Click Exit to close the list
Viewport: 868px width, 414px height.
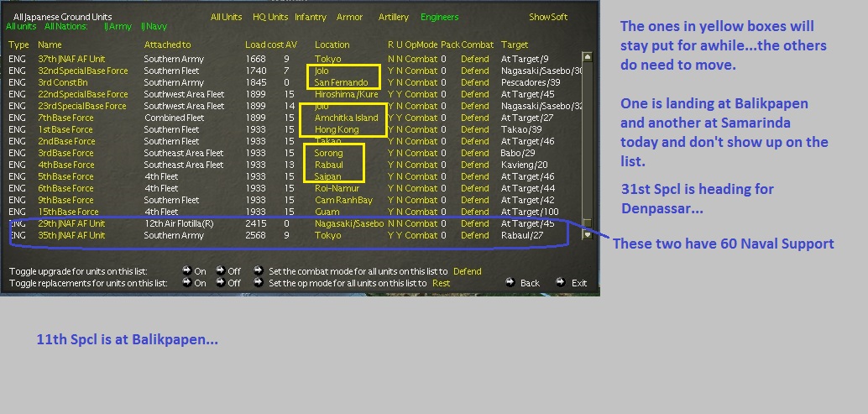579,283
